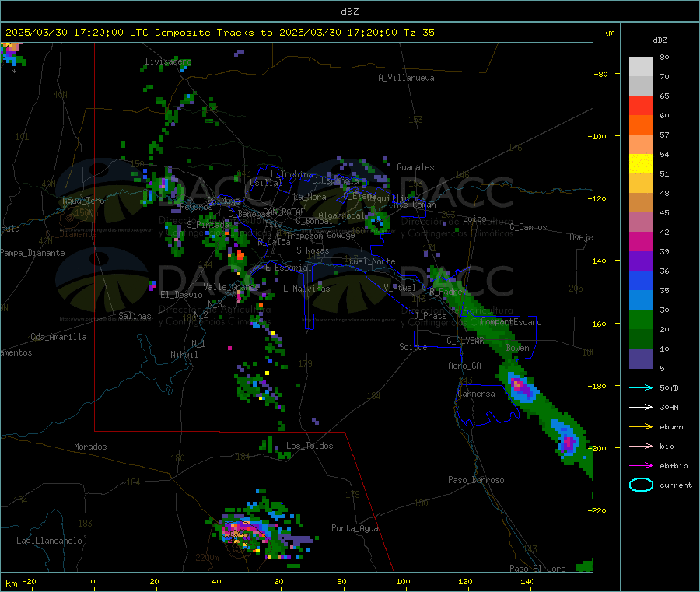Click the white 30HM arrow icon

coord(641,407)
